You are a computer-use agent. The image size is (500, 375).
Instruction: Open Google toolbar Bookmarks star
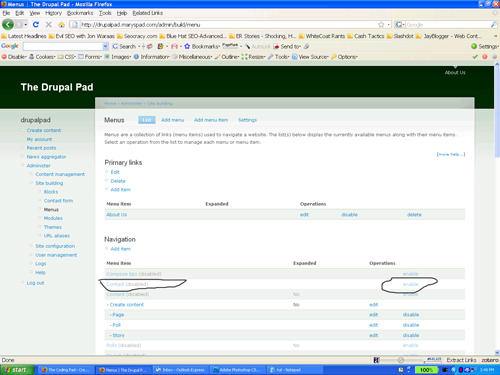pos(203,46)
